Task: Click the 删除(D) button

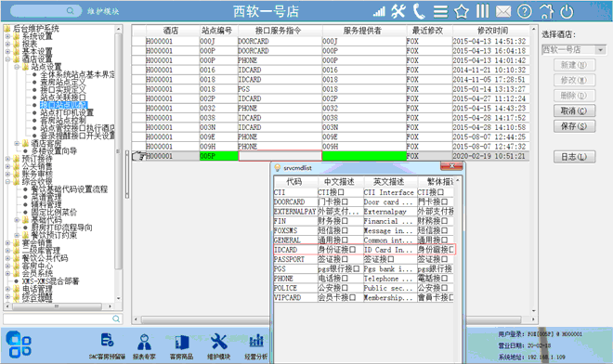Action: pos(574,96)
